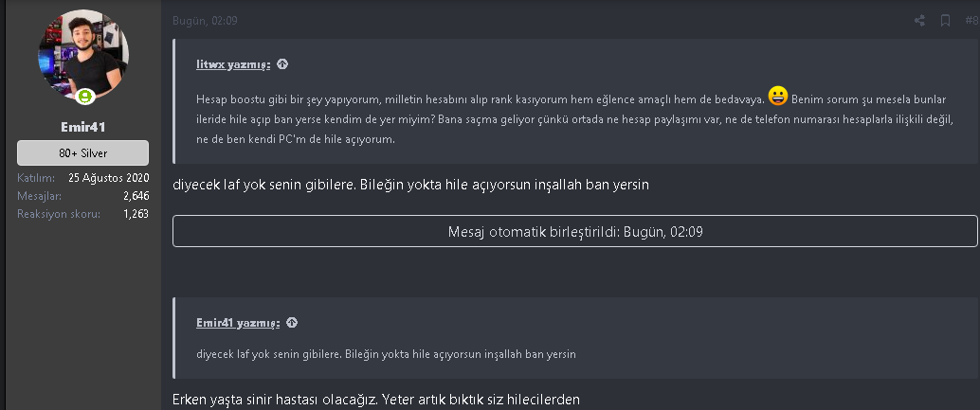Screen dimensions: 980x410
Task: Expand the quoted Emir41 message block
Action: tap(576, 354)
